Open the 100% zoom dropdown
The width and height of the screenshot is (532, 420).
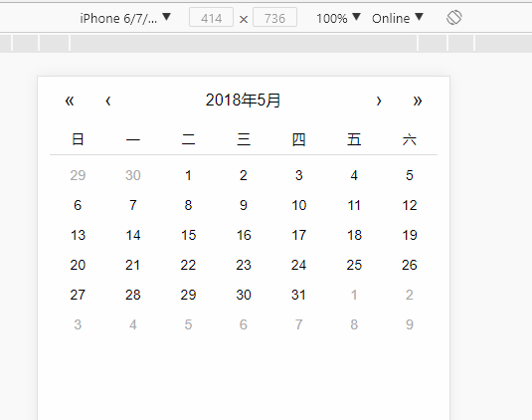pyautogui.click(x=338, y=18)
